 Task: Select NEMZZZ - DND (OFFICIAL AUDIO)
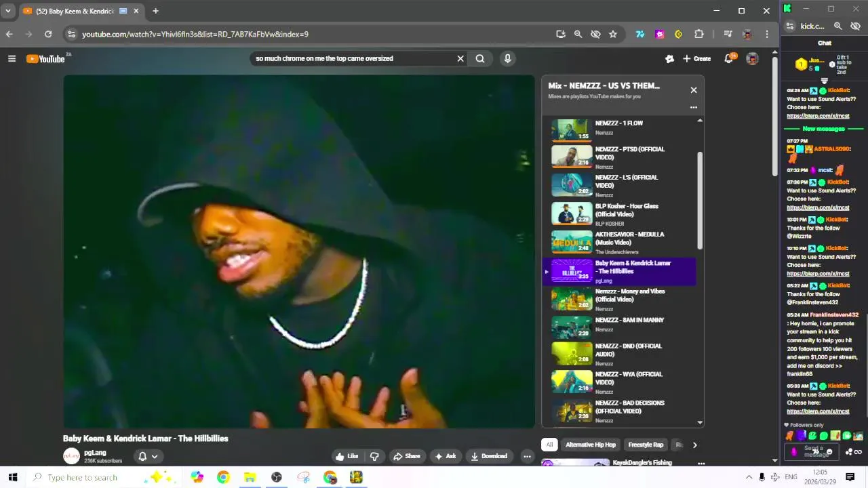(619, 354)
